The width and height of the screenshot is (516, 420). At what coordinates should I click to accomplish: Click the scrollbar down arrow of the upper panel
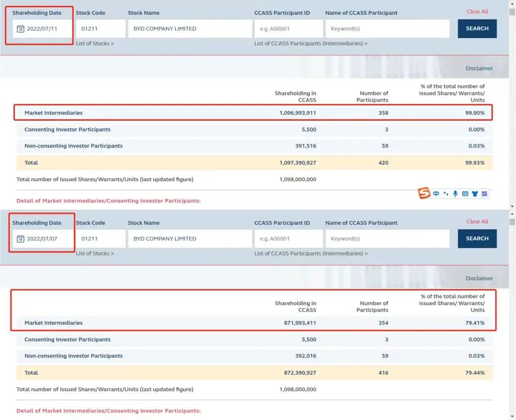pos(512,206)
